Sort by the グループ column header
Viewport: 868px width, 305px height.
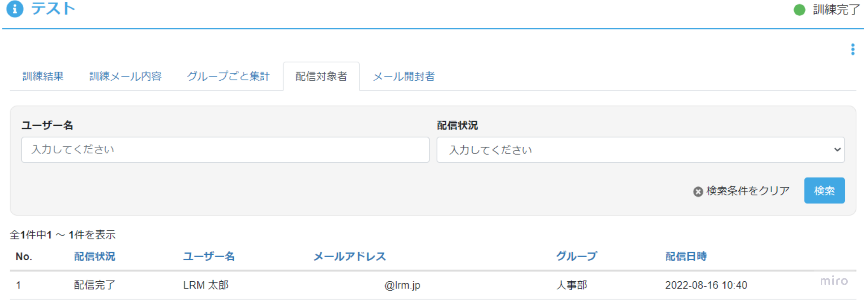click(576, 256)
